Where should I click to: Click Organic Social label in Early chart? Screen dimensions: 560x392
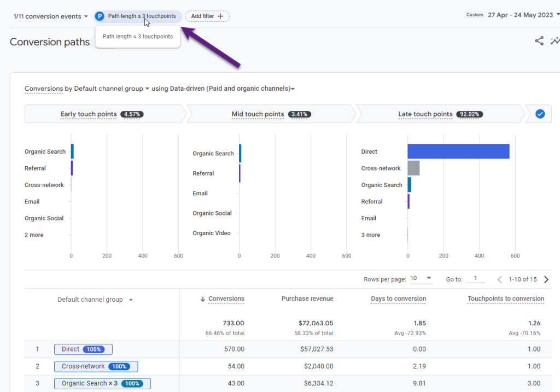click(44, 218)
